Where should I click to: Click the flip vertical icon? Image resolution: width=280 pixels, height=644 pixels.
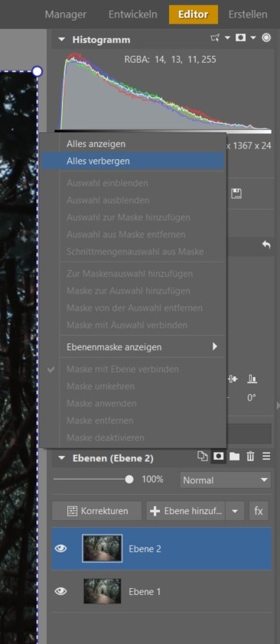click(x=252, y=379)
